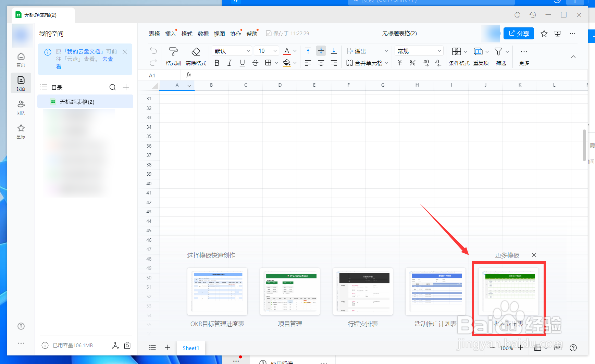This screenshot has height=364, width=595.
Task: Select vertical middle alignment
Action: pyautogui.click(x=321, y=51)
